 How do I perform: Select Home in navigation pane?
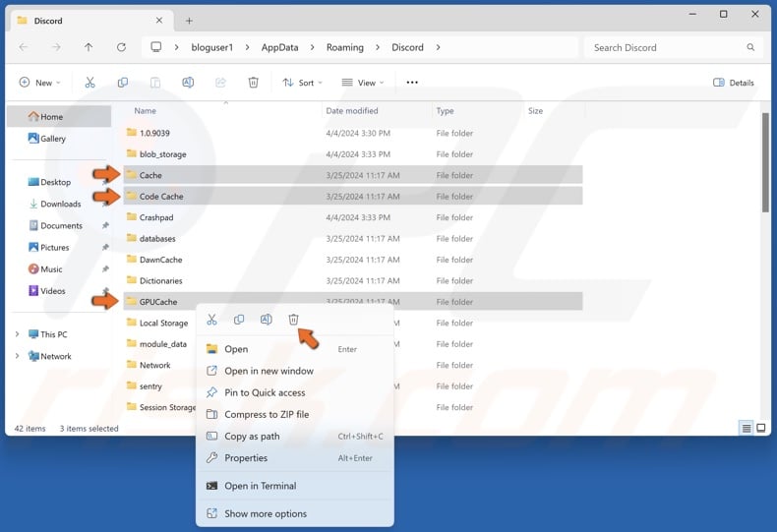coord(59,116)
